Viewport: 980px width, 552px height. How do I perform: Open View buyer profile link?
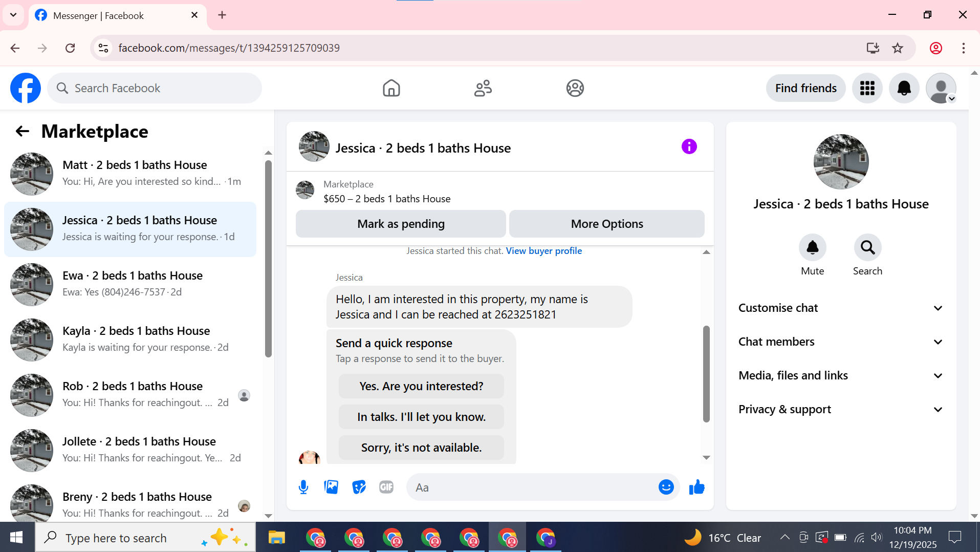543,251
